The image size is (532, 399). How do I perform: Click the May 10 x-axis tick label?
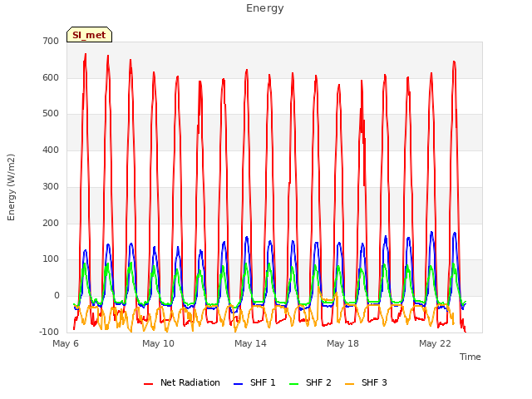158,343
